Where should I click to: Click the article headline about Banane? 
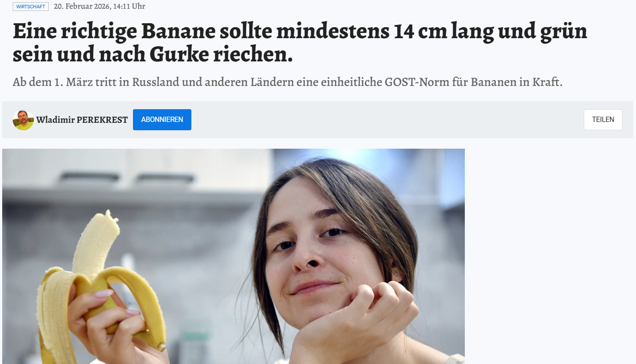[300, 43]
